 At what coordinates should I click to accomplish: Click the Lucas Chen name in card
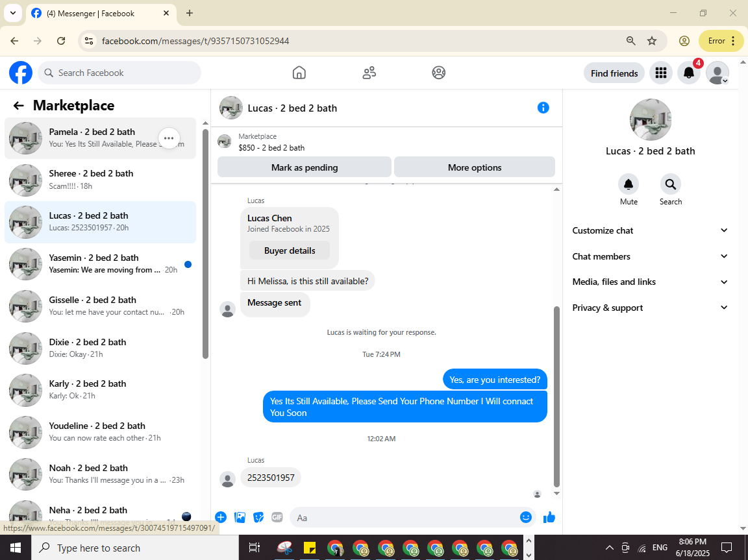click(269, 218)
